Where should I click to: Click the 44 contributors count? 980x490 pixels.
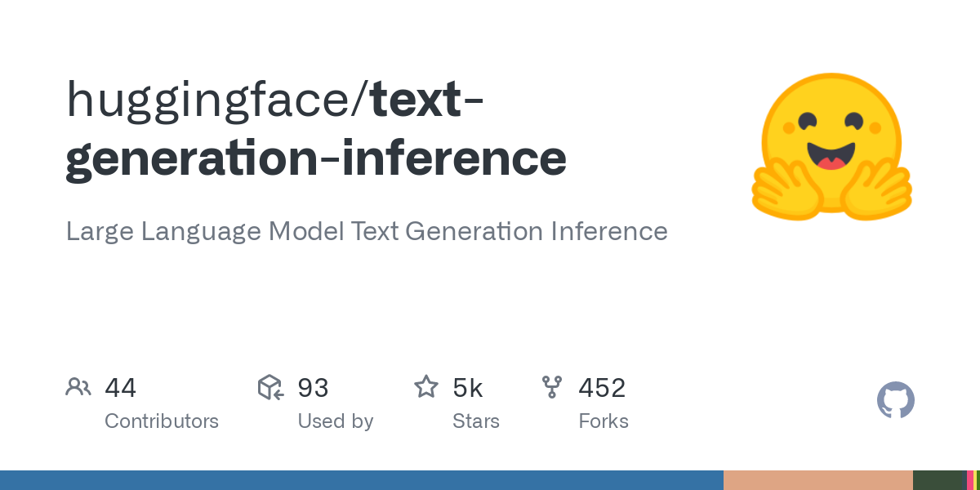pyautogui.click(x=120, y=388)
